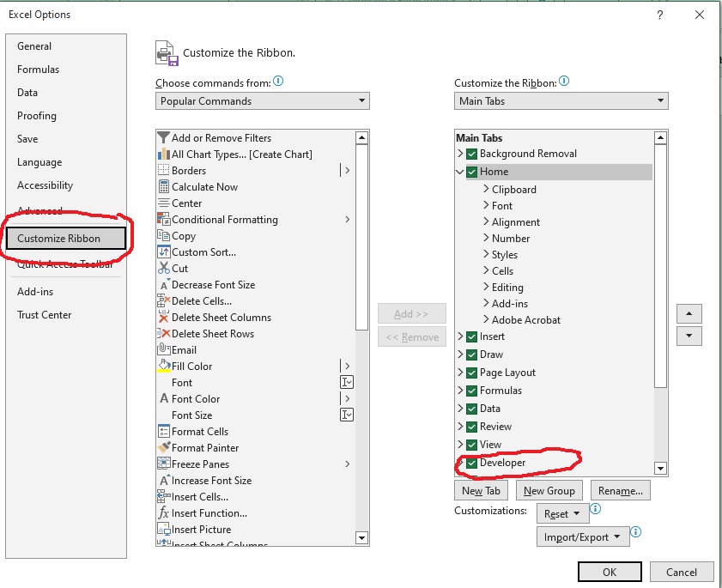Open the Choose commands from dropdown

[x=263, y=101]
